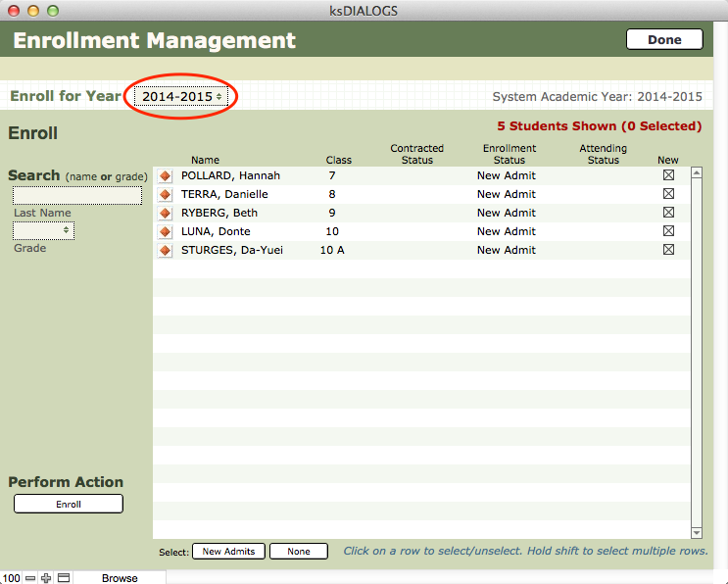
Task: Minimize the ksDIALOGS window with yellow button
Action: coord(33,10)
